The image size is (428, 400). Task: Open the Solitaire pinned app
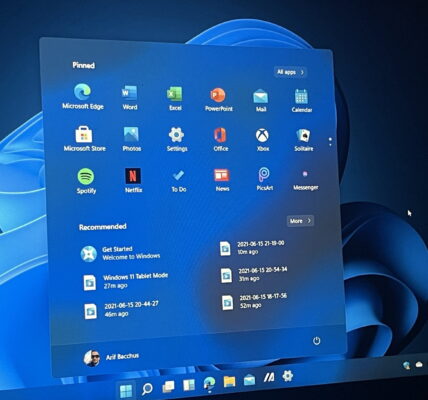point(303,139)
